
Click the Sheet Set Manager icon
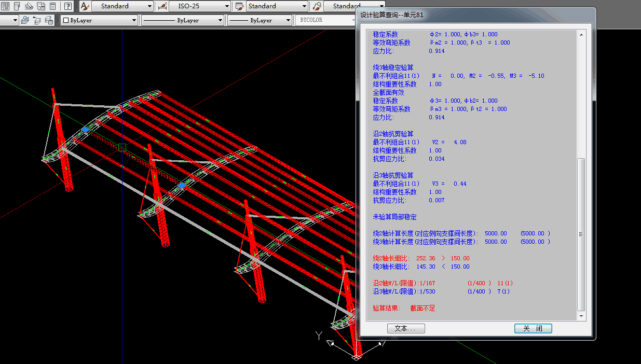(x=29, y=6)
